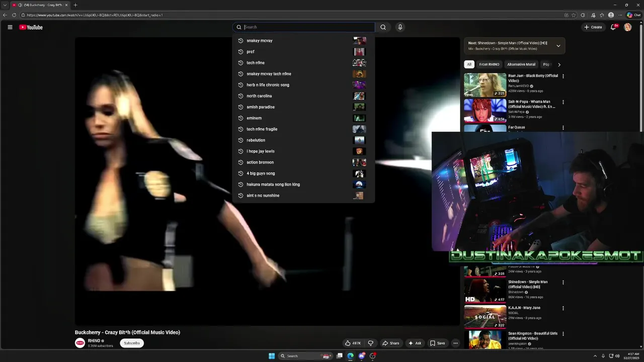Open options menu for K.A.A.N Mary Jane

coord(563,308)
